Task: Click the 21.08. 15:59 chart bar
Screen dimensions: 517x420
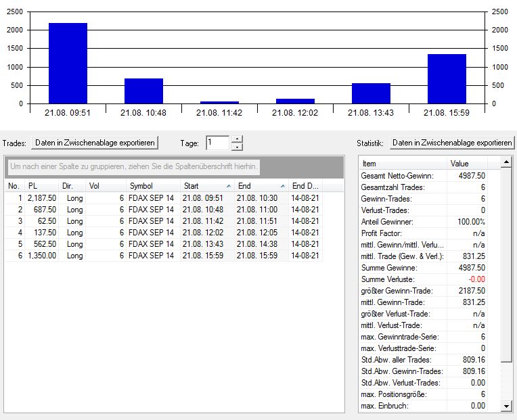Action: point(447,79)
